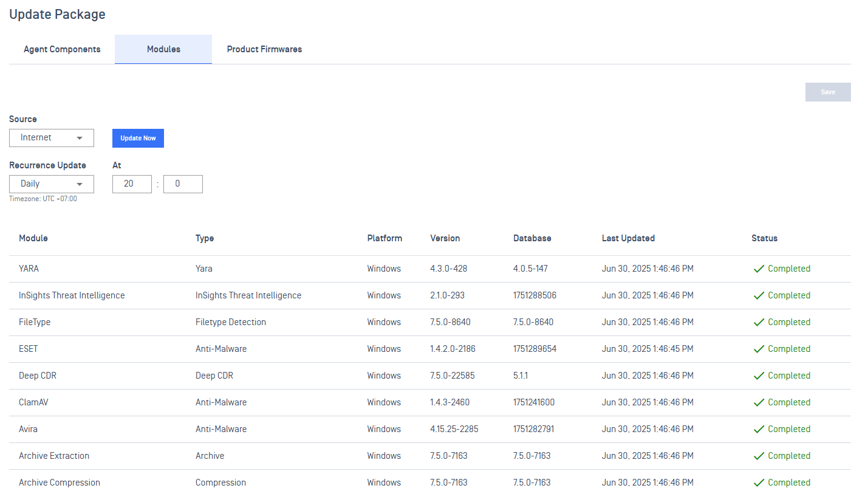Click the Save button
This screenshot has height=488, width=868.
coord(828,92)
